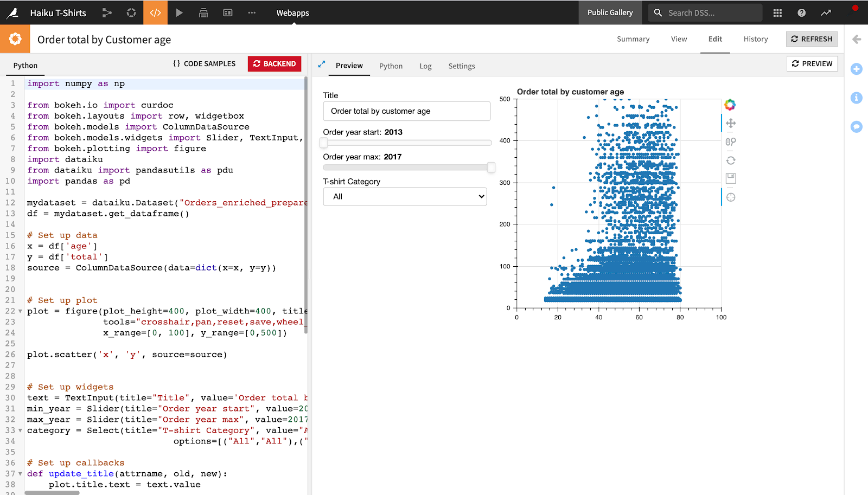Open the applications grid menu
Viewport: 868px width, 495px height.
[777, 12]
